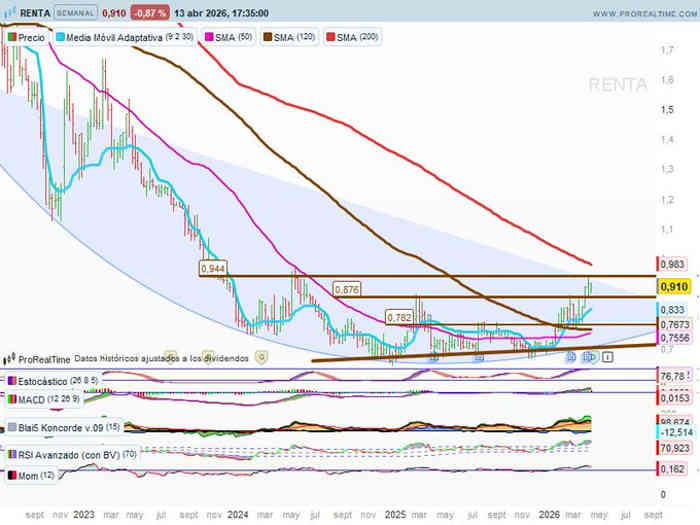Click the -0,87 % change badge
The height and width of the screenshot is (525, 700).
coord(149,15)
